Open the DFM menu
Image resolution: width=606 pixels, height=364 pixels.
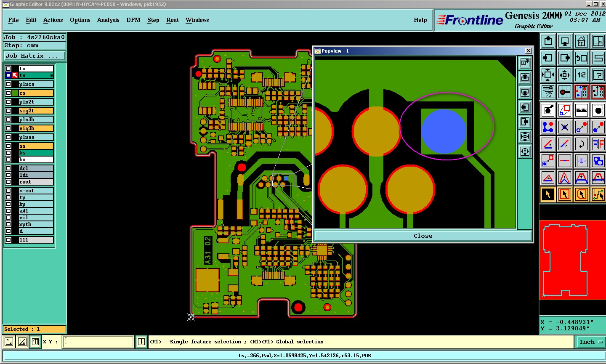click(x=133, y=20)
